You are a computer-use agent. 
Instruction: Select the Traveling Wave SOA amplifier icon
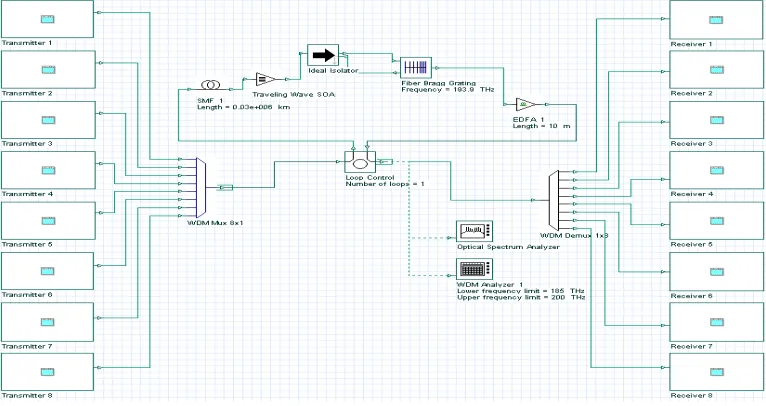[x=265, y=79]
